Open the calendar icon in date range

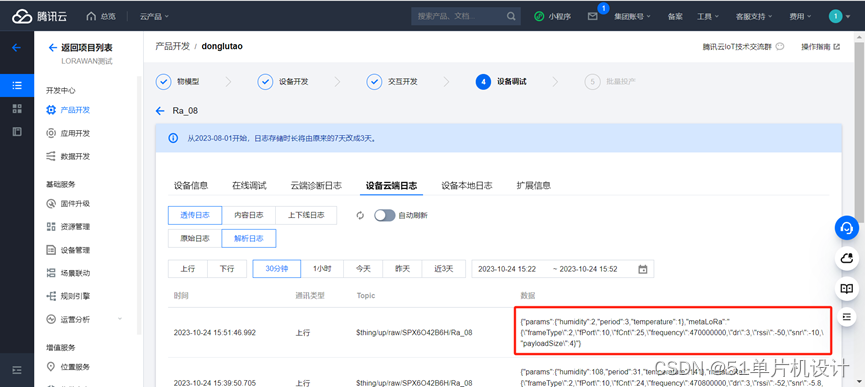coord(642,270)
